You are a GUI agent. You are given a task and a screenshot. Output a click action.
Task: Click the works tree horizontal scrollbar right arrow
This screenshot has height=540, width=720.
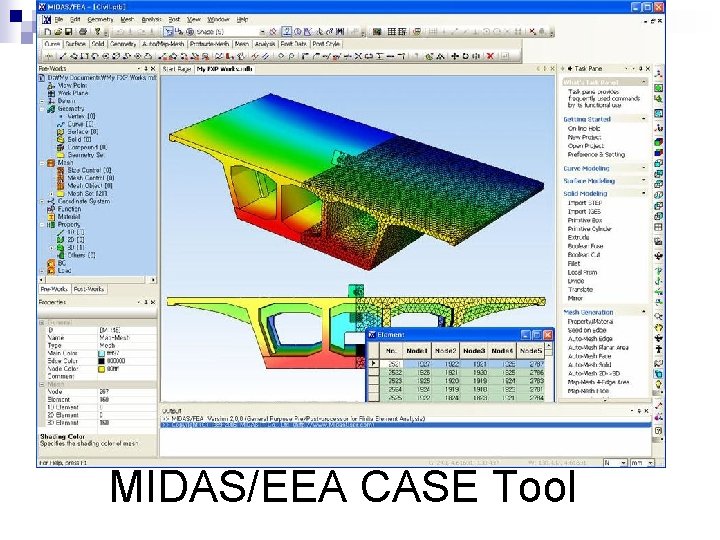point(153,279)
